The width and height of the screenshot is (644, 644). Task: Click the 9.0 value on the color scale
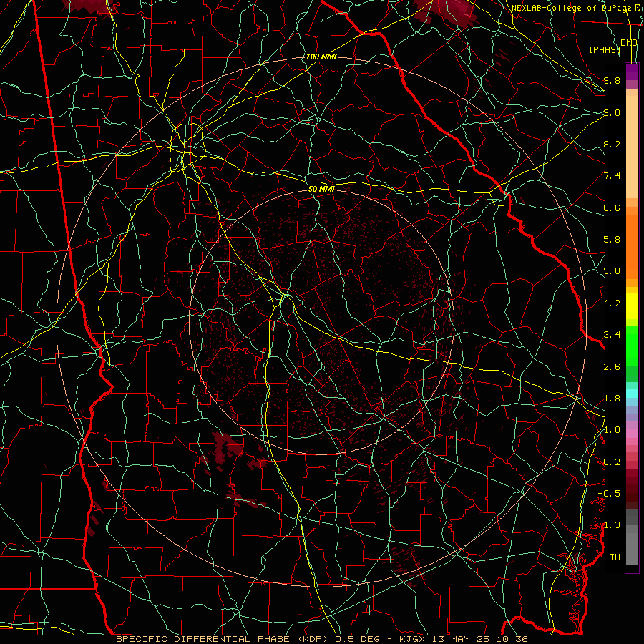coord(612,112)
